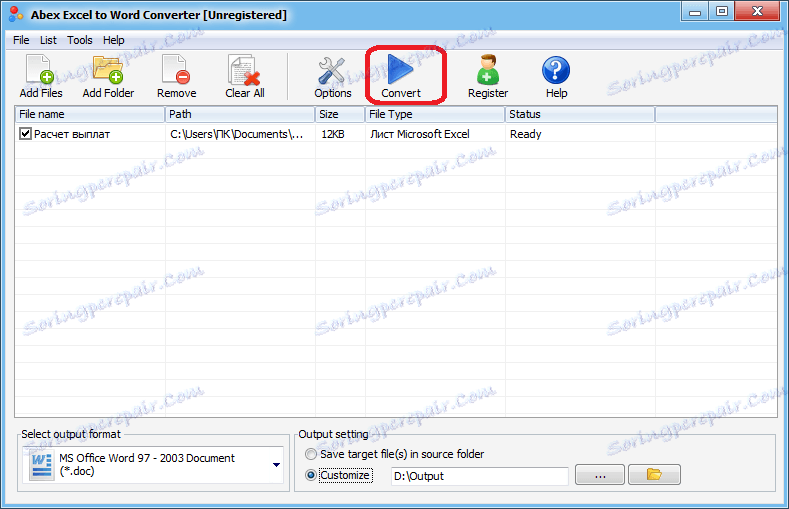Sort by Size column header
The width and height of the screenshot is (789, 509).
click(x=340, y=114)
